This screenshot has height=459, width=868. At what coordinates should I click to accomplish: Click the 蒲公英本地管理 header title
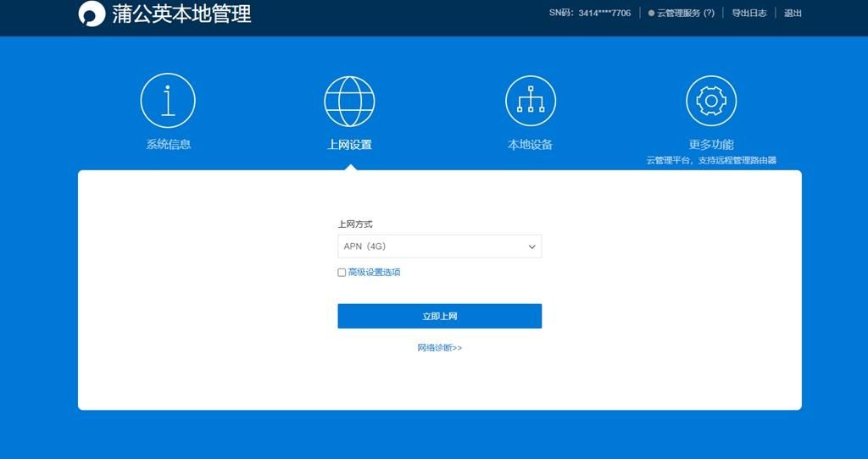[181, 14]
